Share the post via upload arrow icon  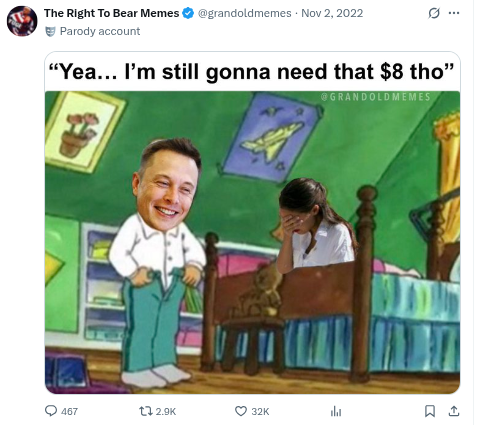[x=453, y=411]
